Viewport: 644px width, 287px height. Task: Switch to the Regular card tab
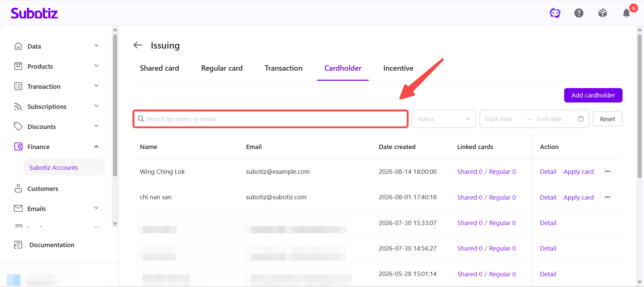pos(222,68)
